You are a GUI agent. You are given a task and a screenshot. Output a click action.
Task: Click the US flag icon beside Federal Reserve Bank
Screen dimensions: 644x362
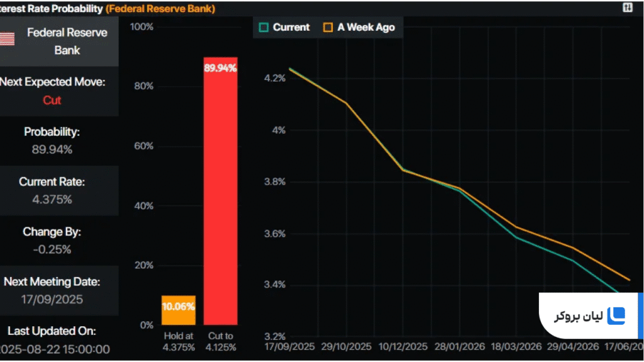(7, 40)
